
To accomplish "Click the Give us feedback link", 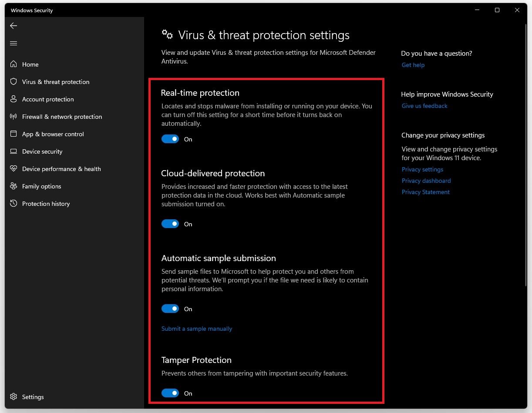I will 424,106.
